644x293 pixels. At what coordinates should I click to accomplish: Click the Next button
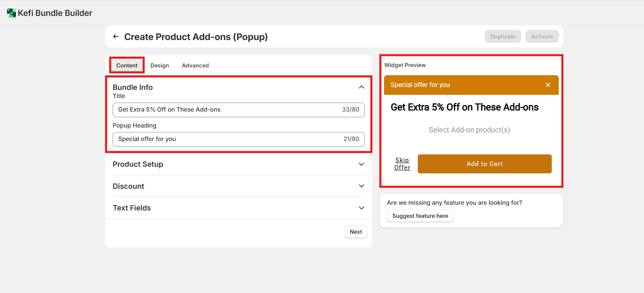tap(355, 232)
